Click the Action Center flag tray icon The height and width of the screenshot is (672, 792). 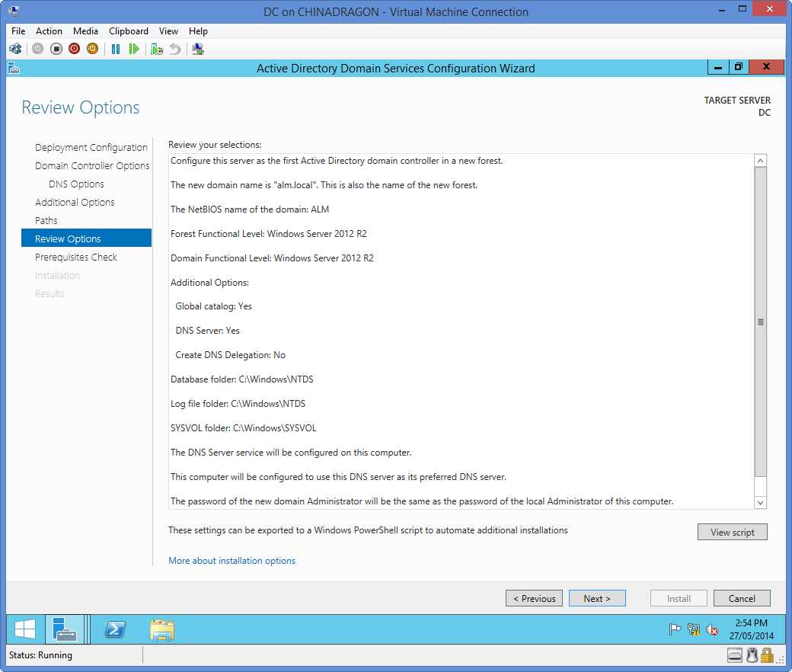pos(674,629)
